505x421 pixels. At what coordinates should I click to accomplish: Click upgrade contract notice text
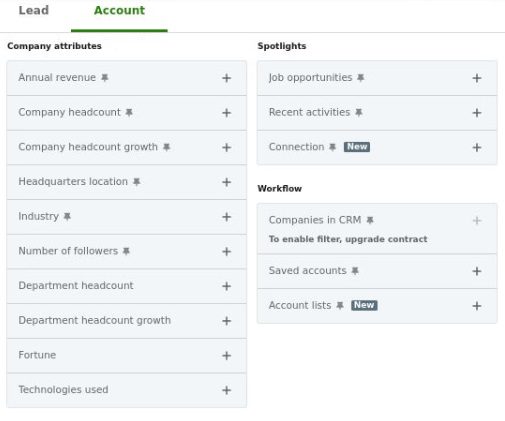[x=348, y=239]
